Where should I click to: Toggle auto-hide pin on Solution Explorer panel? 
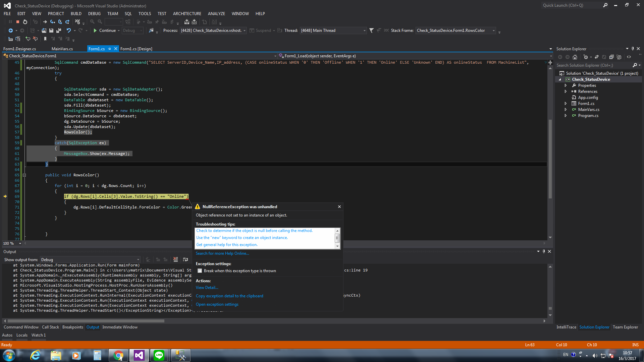tap(633, 49)
